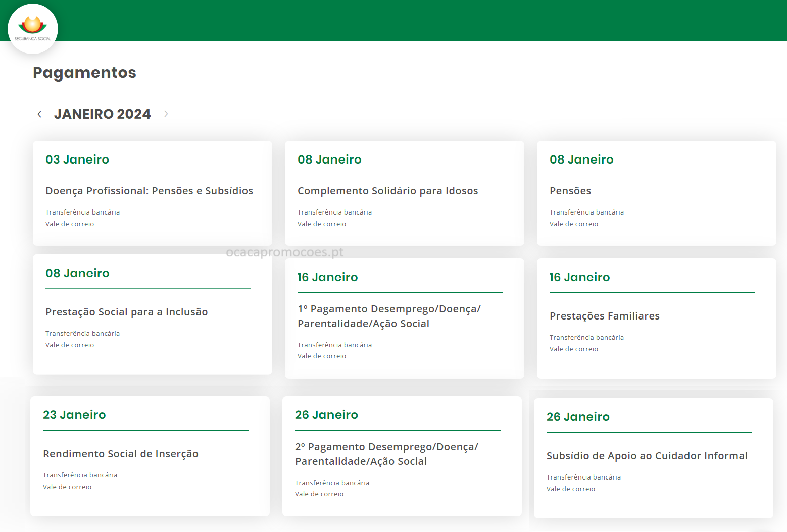Click Transferência bancária under 2º Pagamento
787x532 pixels.
332,483
